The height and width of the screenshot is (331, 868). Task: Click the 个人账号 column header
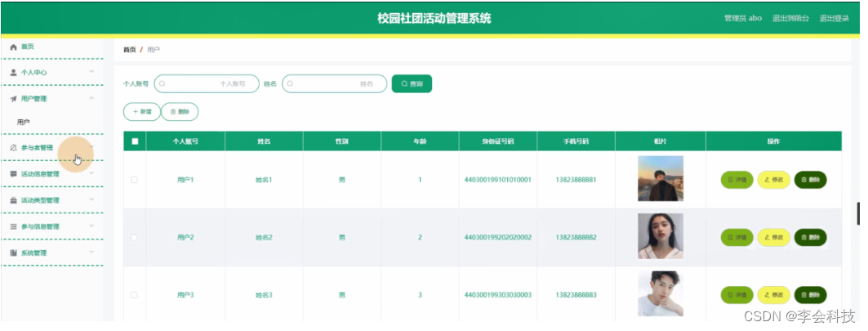click(185, 141)
